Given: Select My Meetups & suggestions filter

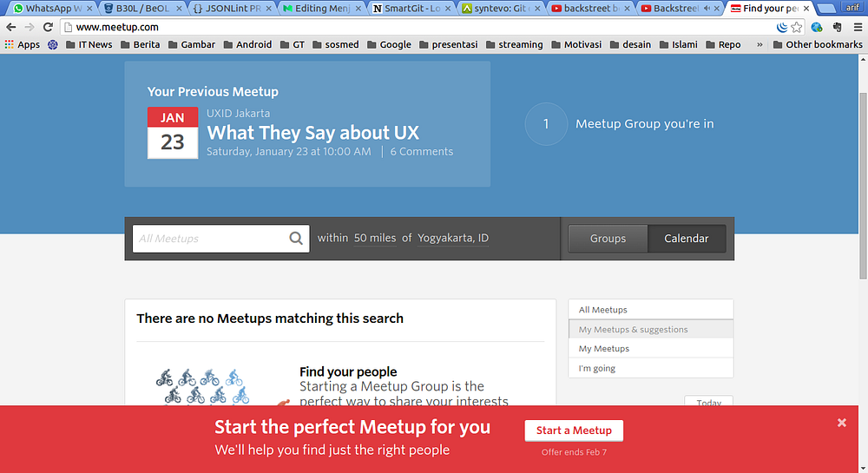Looking at the screenshot, I should (650, 329).
